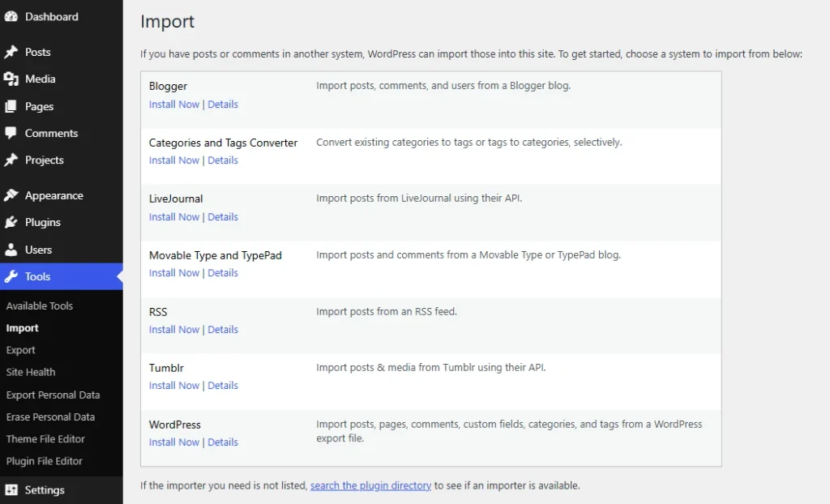Image resolution: width=830 pixels, height=504 pixels.
Task: Open Erase Personal Data
Action: pos(50,417)
